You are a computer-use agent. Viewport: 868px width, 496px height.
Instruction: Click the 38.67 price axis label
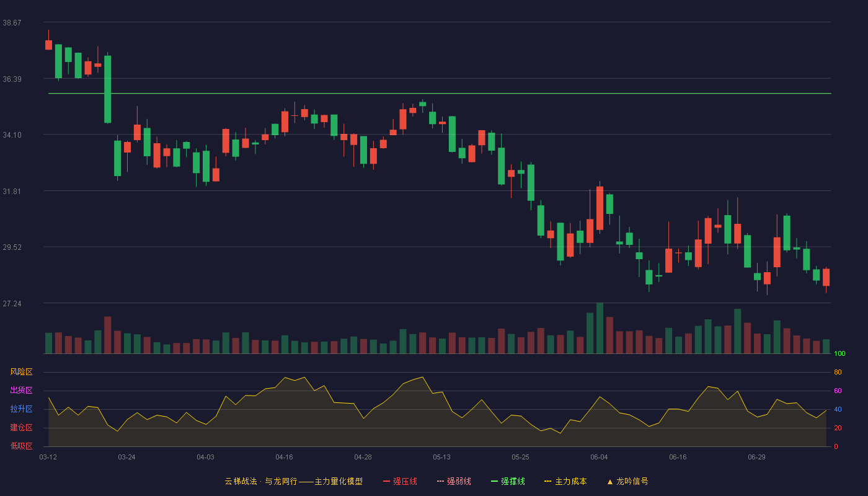[12, 22]
